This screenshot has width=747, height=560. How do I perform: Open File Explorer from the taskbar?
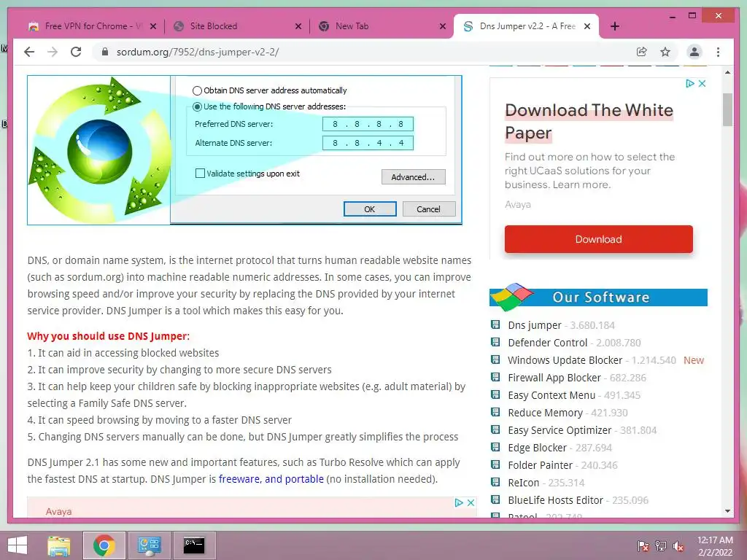[x=59, y=545]
